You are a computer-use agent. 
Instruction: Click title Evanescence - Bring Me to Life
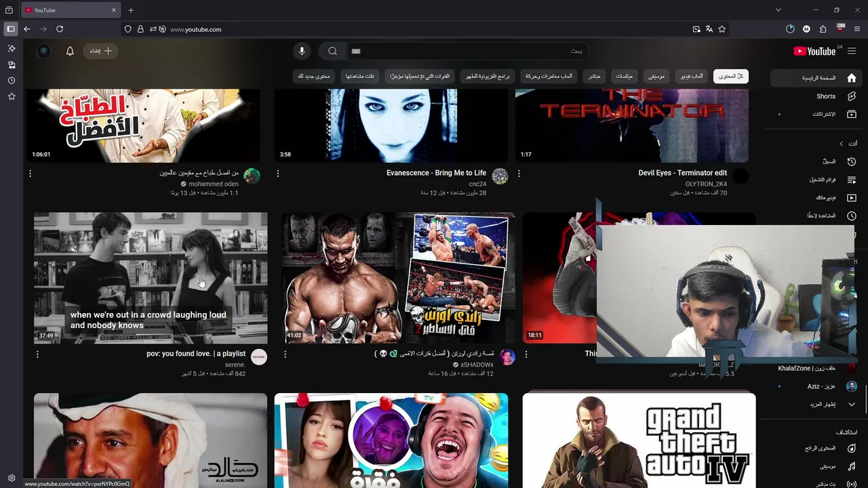click(436, 173)
